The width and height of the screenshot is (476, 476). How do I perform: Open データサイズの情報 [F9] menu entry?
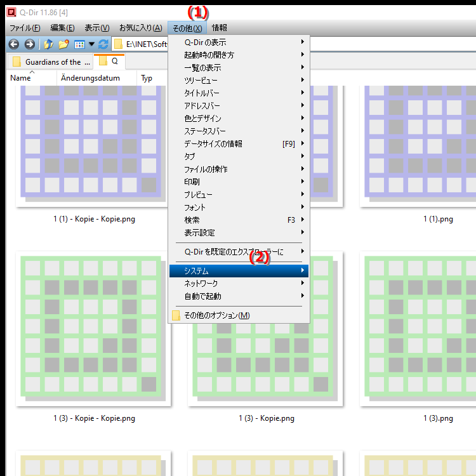tap(239, 144)
